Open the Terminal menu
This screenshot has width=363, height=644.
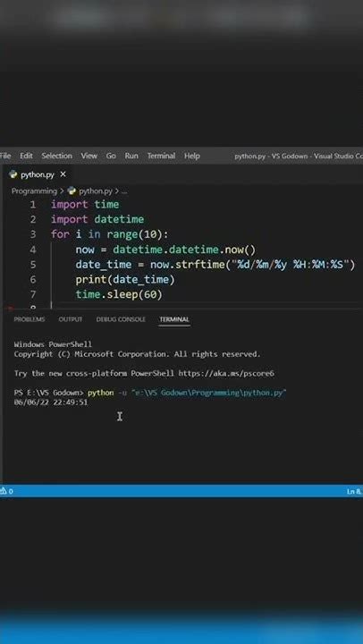click(161, 156)
